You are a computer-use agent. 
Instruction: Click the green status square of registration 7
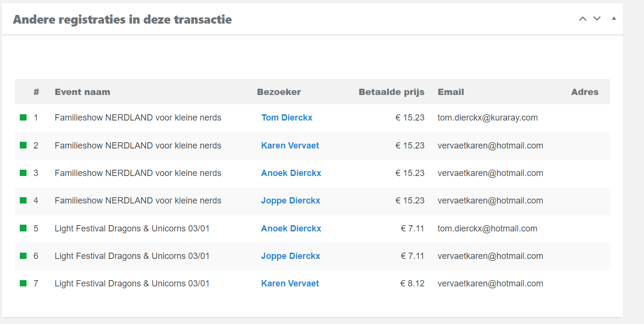coord(23,283)
